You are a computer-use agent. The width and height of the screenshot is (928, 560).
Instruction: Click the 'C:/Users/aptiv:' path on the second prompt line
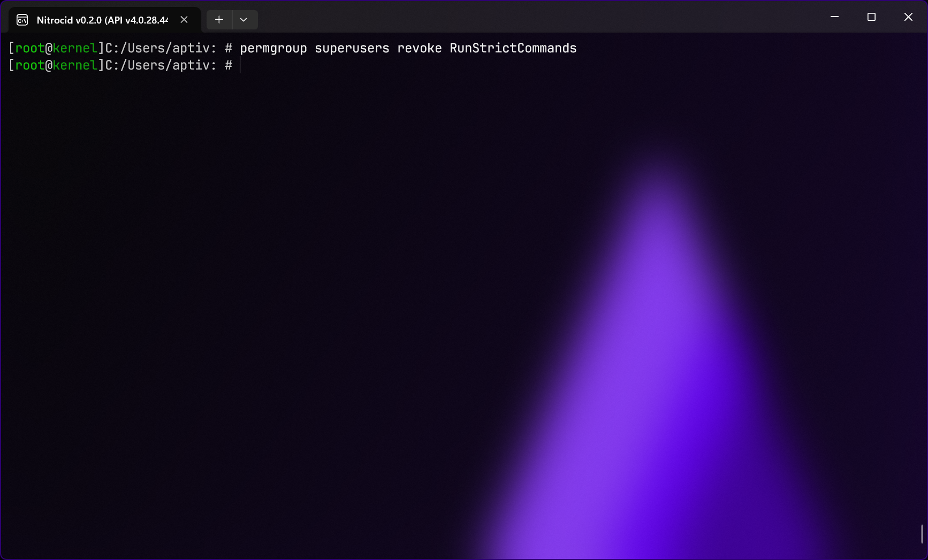(161, 65)
